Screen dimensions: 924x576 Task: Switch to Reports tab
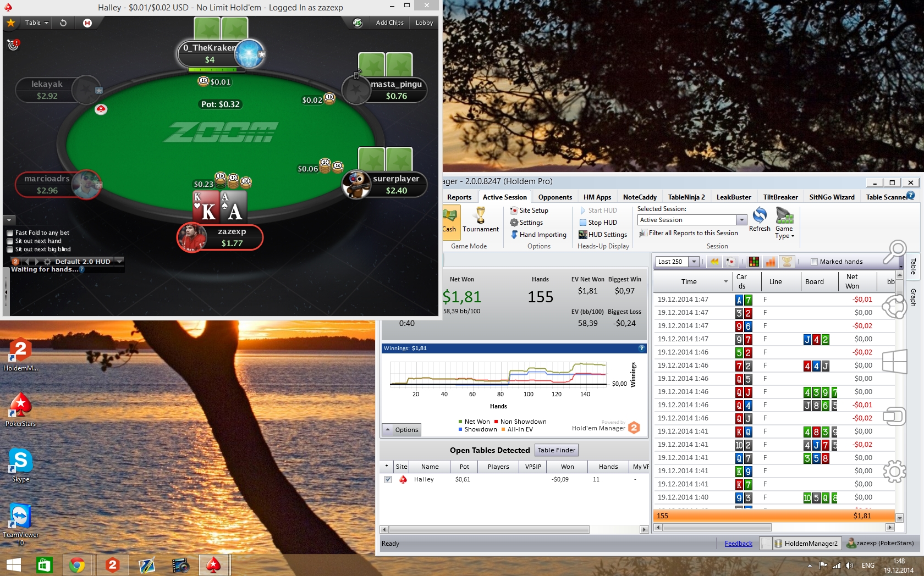459,197
